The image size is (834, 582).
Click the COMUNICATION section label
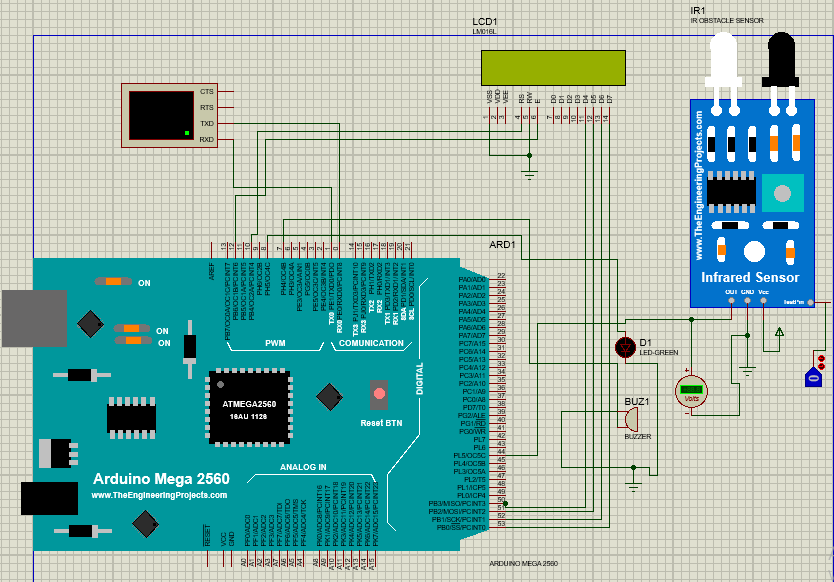tap(371, 343)
